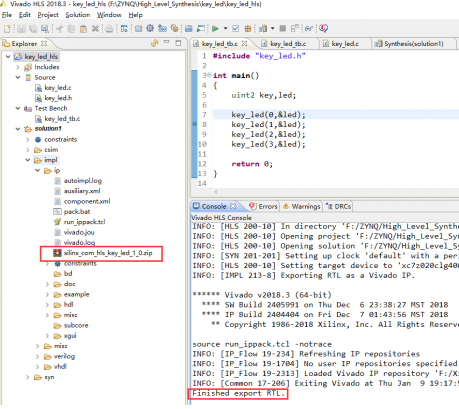Image resolution: width=459 pixels, height=409 pixels.
Task: Click the Open Wave Viewer toolbar icon
Action: (309, 29)
